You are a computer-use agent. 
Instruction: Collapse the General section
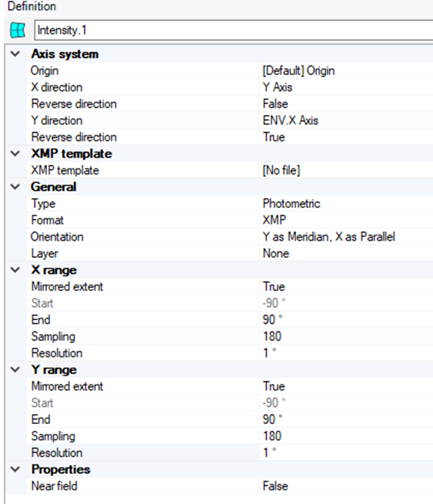click(16, 186)
